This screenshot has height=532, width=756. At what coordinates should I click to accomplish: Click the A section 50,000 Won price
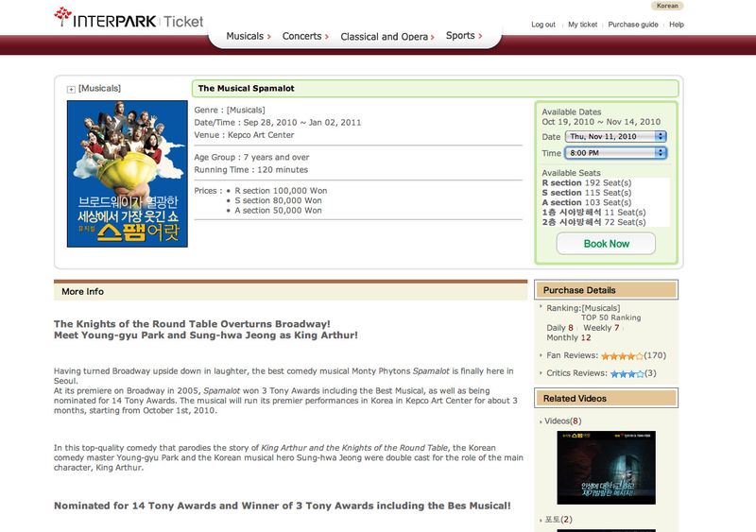pos(278,211)
